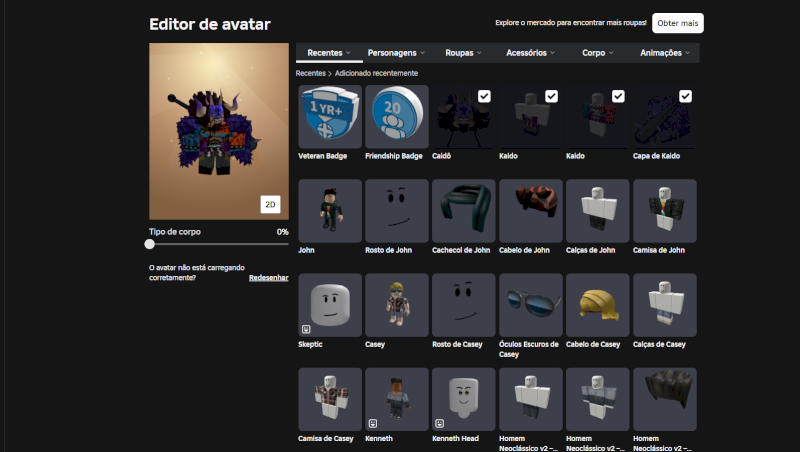Select the Calças de John pants

pos(597,211)
